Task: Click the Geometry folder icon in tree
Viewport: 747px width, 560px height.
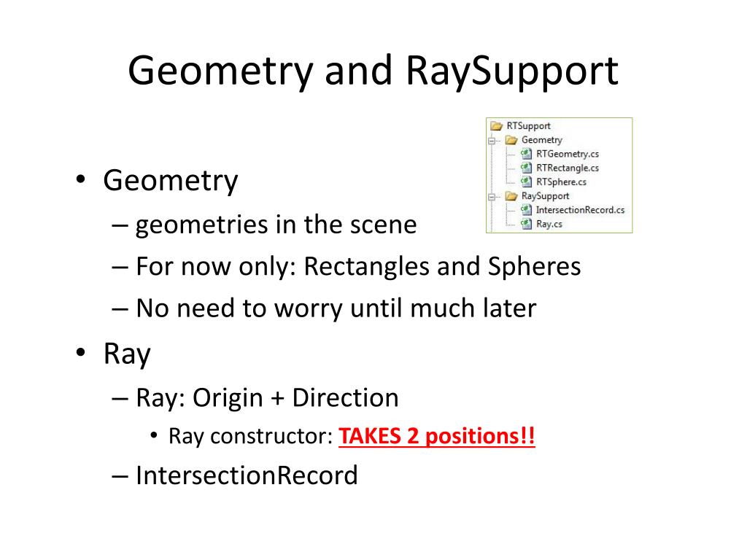Action: (511, 140)
